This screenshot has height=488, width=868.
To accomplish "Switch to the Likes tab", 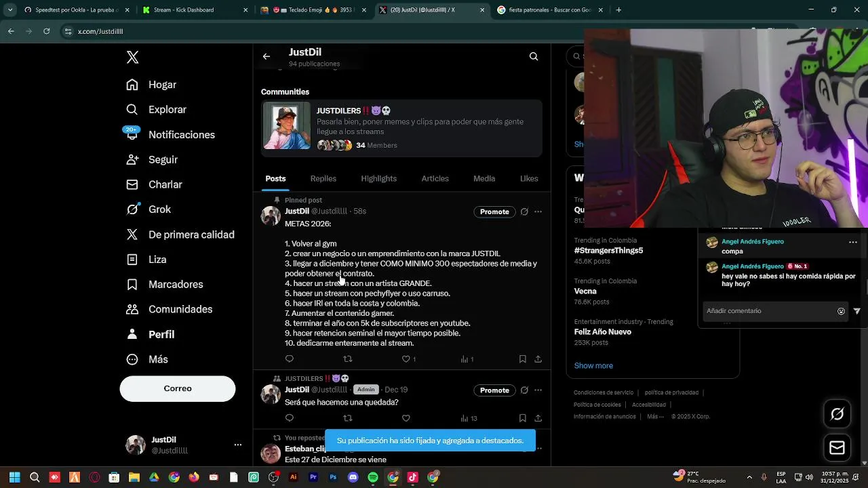I will 529,179.
